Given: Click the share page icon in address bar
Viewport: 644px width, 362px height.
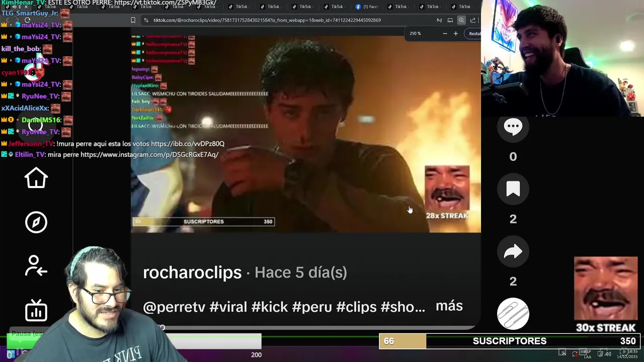Looking at the screenshot, I should coord(473,20).
